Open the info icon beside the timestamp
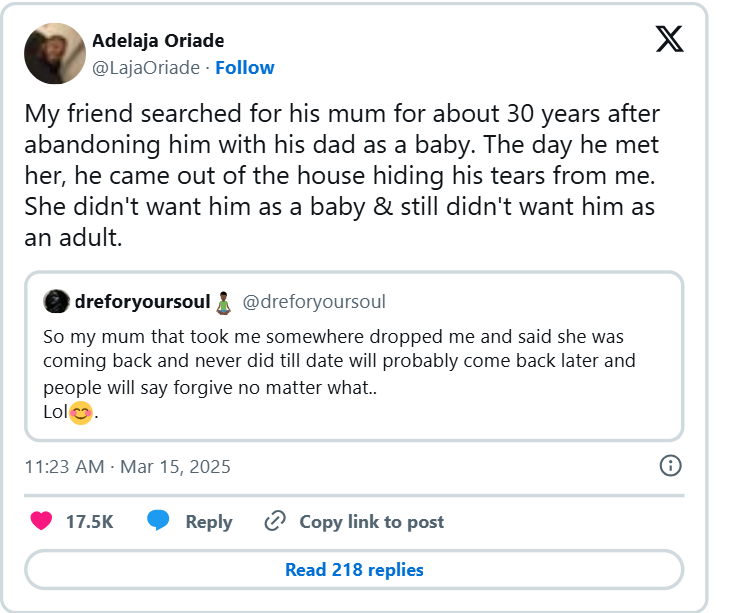Screen dimensions: 730x613 point(671,466)
